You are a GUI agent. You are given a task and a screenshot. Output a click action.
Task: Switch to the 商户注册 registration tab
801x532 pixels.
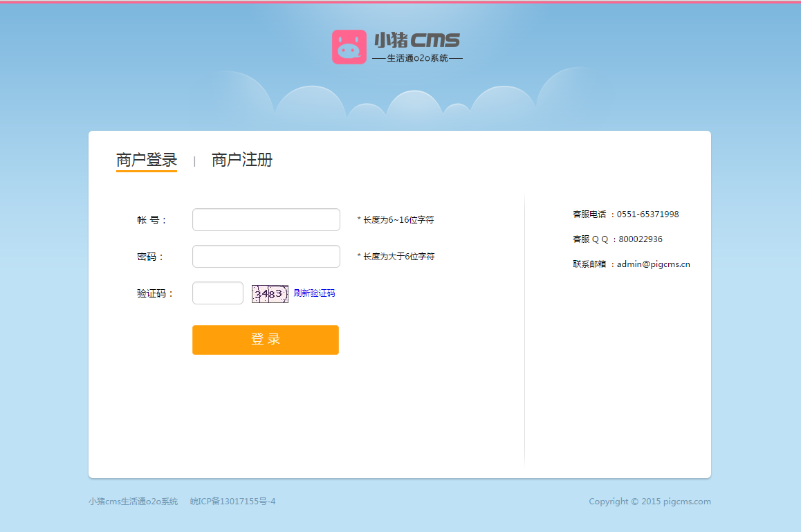point(241,160)
